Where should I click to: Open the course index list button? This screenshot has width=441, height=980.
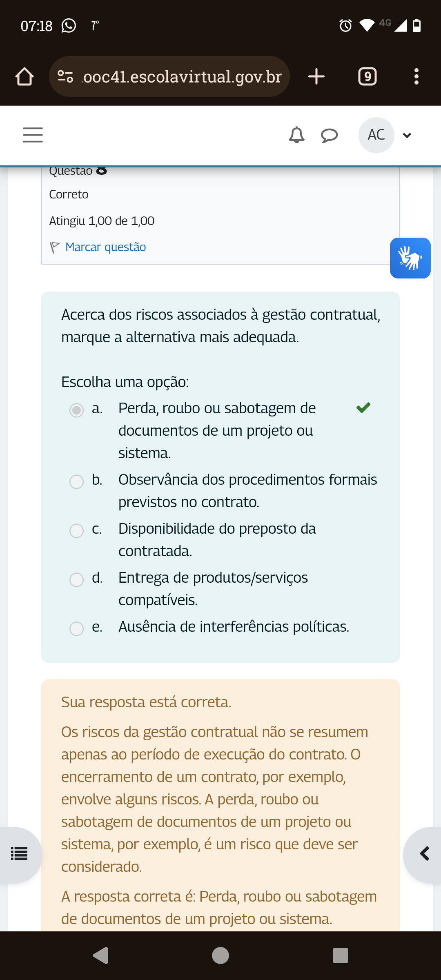(19, 854)
